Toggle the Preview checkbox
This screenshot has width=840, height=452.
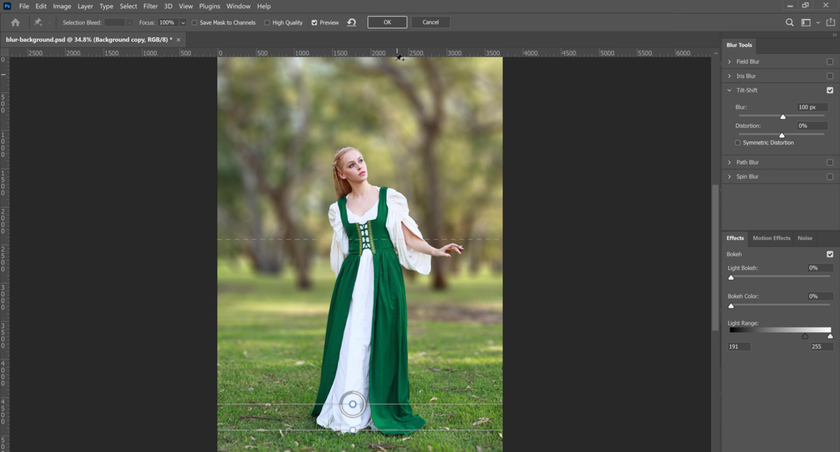(x=314, y=22)
